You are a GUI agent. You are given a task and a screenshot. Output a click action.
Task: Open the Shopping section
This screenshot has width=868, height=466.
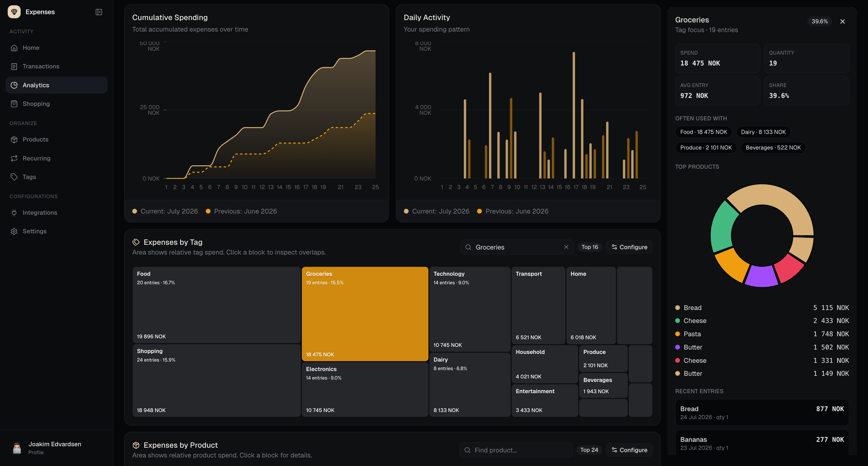click(x=57, y=104)
